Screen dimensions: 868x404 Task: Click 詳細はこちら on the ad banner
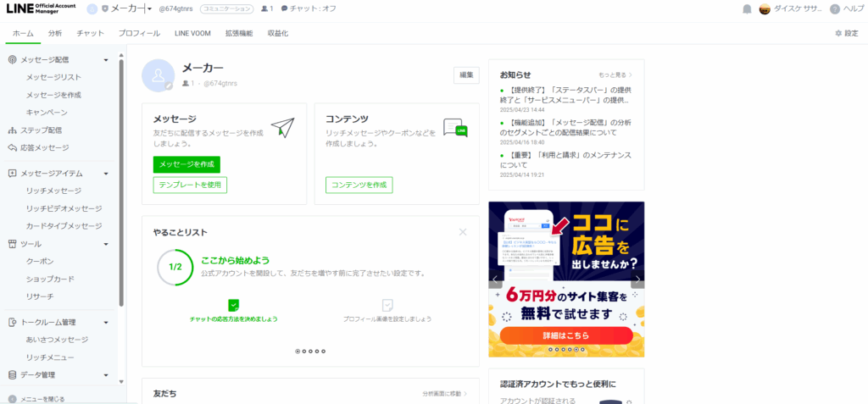[x=565, y=335]
